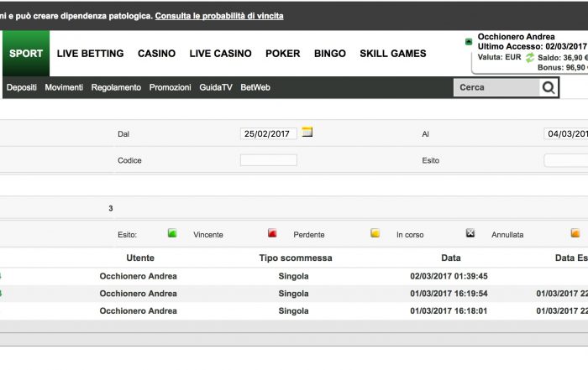Click the Dal date field 25/02/2017

coord(269,133)
